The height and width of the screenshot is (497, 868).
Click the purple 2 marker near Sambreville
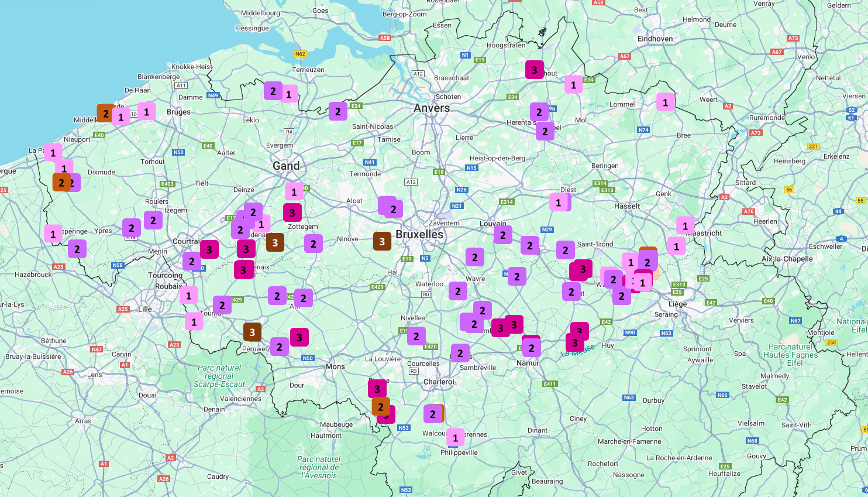pyautogui.click(x=460, y=353)
